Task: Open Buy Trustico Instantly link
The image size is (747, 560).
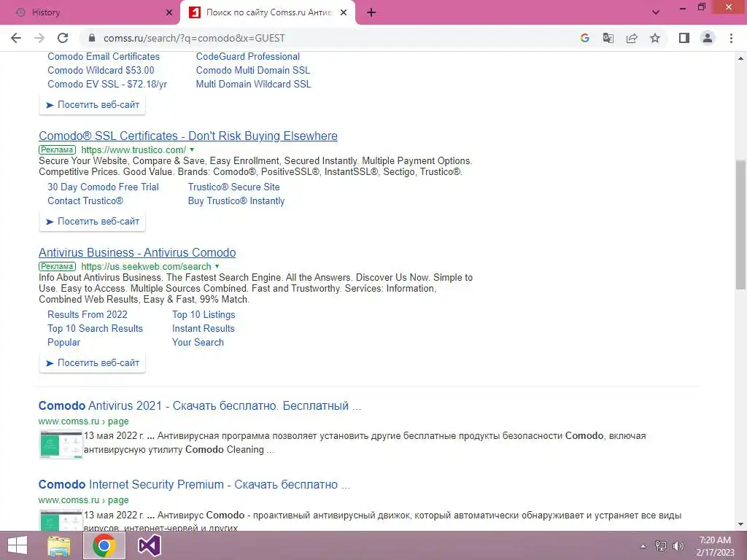Action: (x=236, y=201)
